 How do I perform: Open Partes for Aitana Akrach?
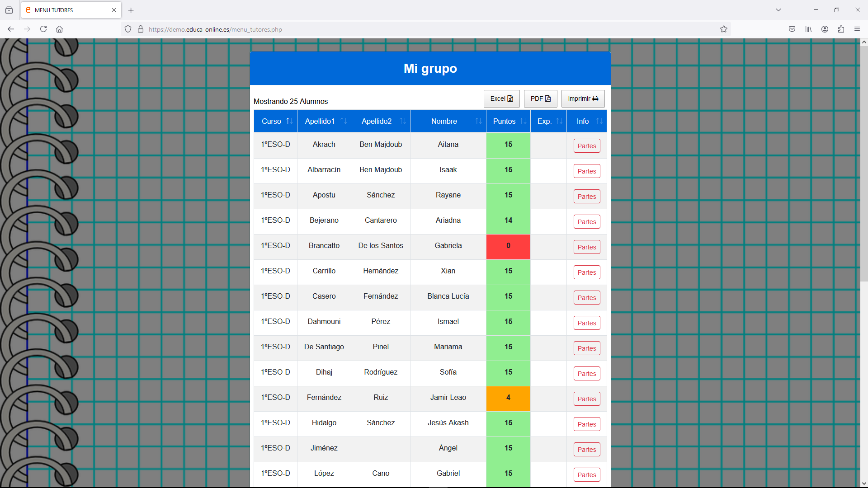click(x=586, y=146)
